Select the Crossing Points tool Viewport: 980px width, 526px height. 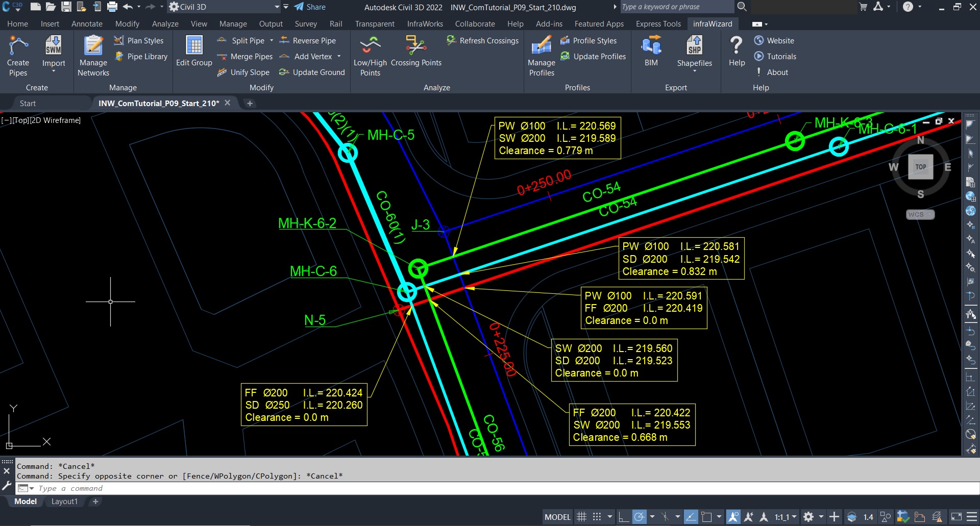[416, 51]
